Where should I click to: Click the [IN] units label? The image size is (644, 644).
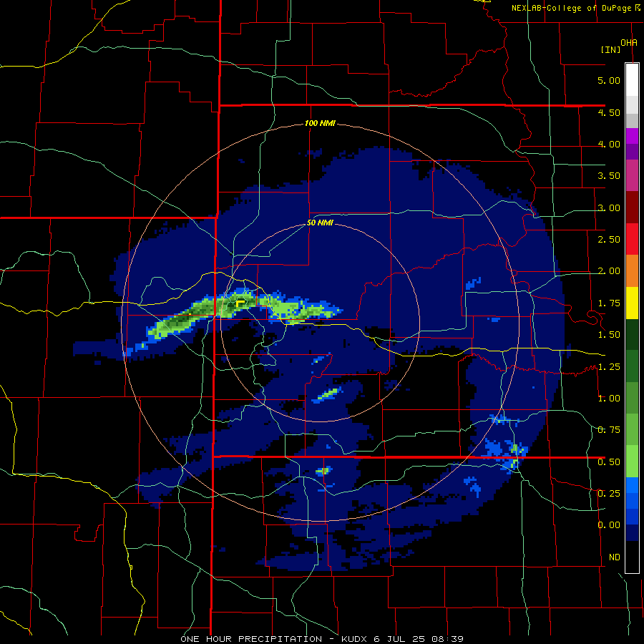(610, 49)
